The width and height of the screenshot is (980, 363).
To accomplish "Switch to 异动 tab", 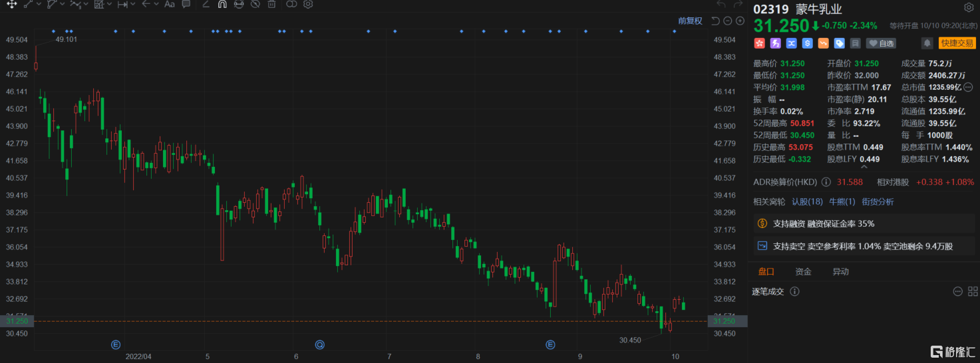I will coord(840,271).
